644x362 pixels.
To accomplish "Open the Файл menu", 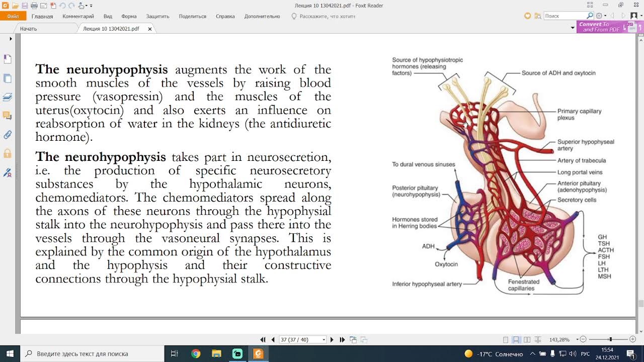I will (x=13, y=16).
